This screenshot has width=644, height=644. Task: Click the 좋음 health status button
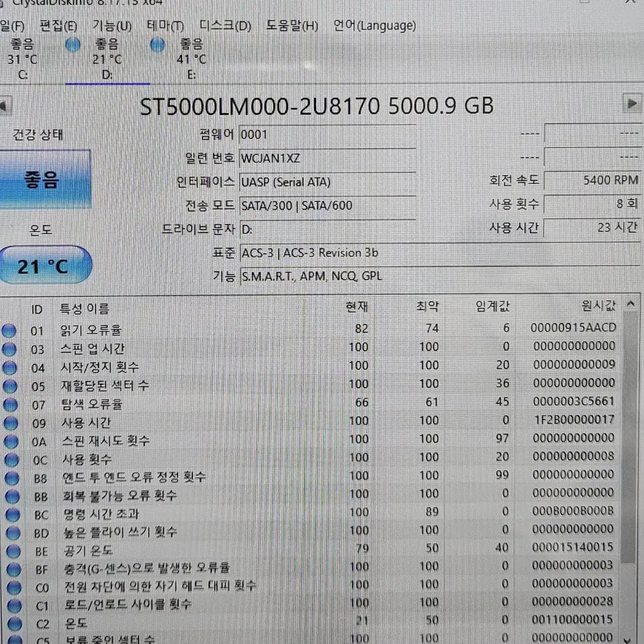[44, 179]
